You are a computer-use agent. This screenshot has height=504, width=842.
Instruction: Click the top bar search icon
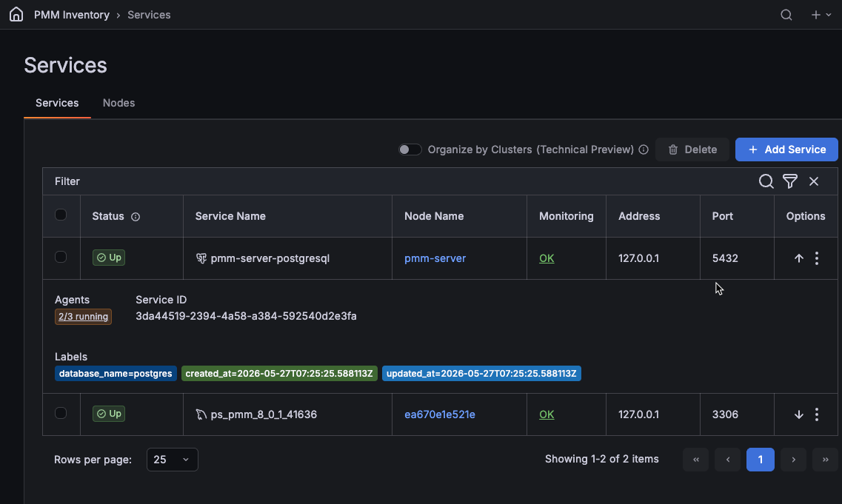(786, 15)
